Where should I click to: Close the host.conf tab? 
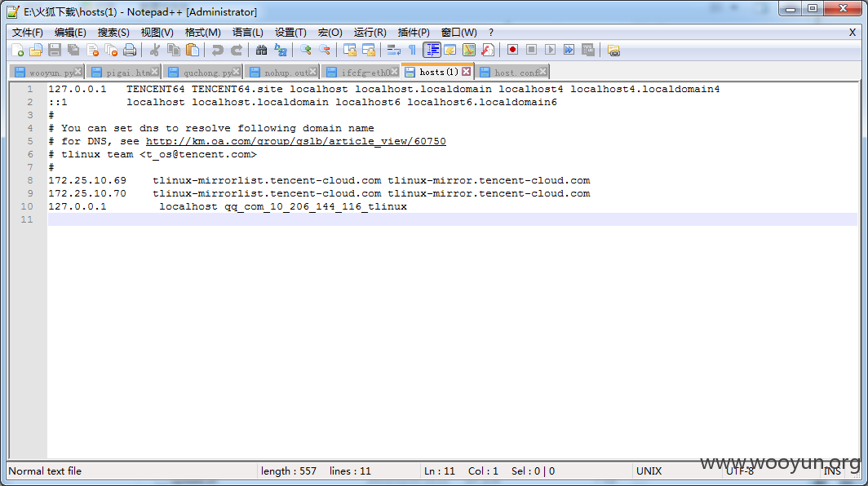(x=543, y=72)
